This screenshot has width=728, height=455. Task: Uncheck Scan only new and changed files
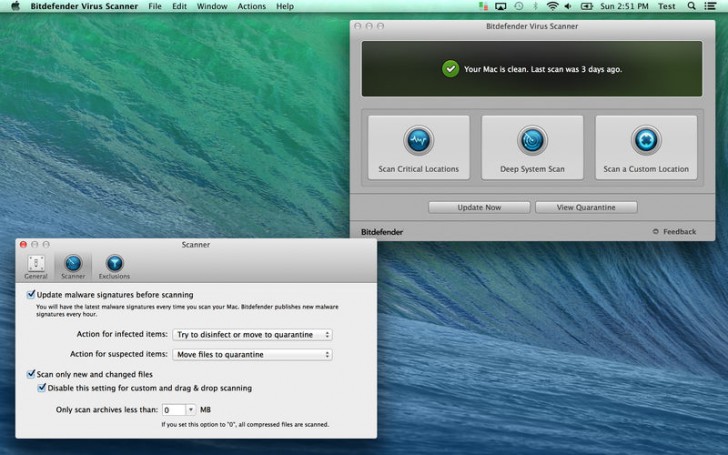point(31,374)
